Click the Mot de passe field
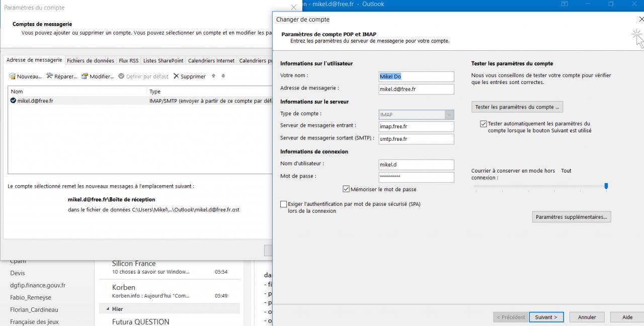Image resolution: width=644 pixels, height=326 pixels. click(417, 177)
